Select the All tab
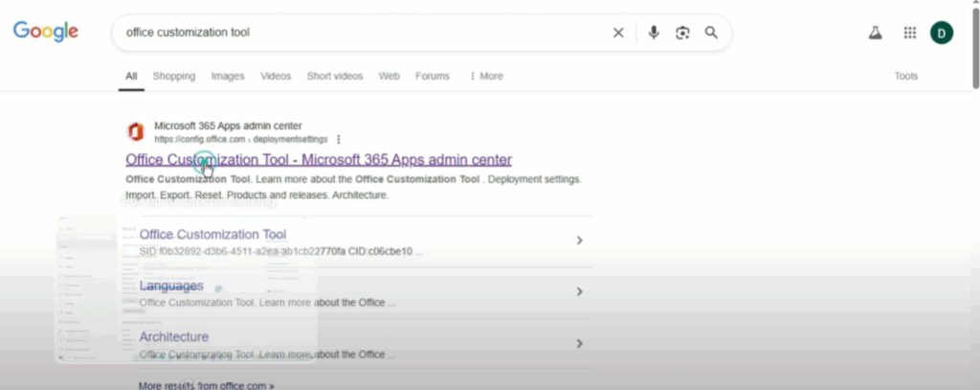This screenshot has height=390, width=980. pyautogui.click(x=131, y=76)
